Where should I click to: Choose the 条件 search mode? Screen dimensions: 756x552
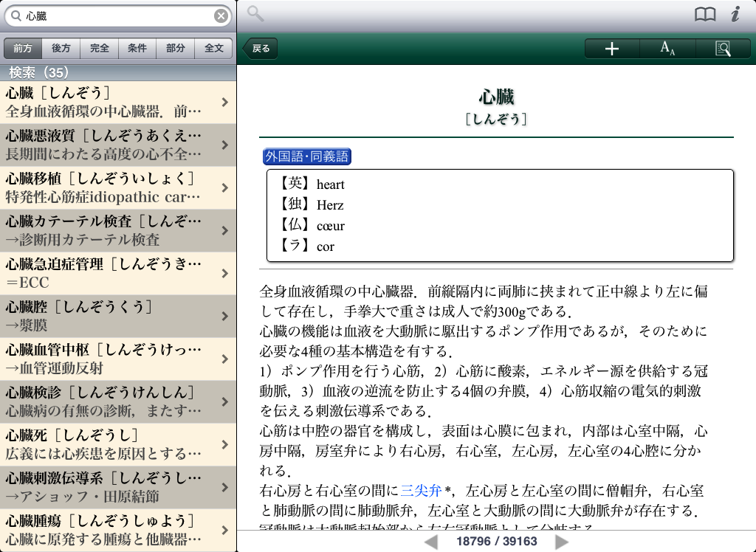pos(137,49)
